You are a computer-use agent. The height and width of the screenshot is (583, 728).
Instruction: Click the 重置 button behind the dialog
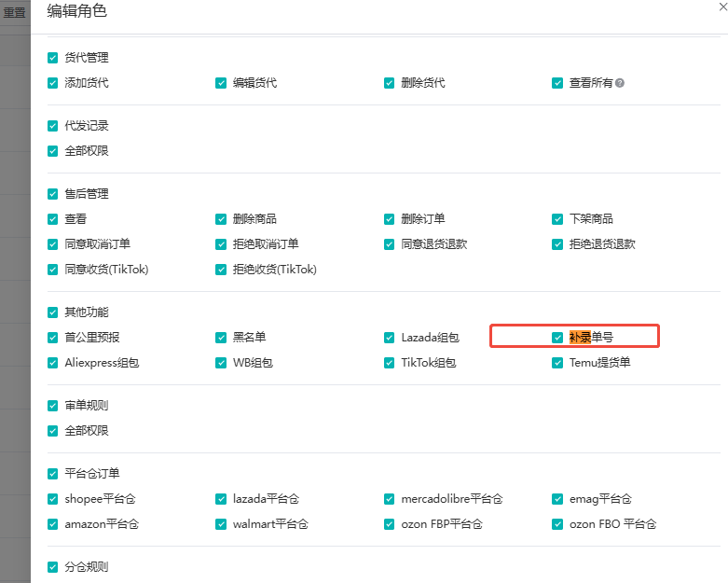(x=14, y=13)
